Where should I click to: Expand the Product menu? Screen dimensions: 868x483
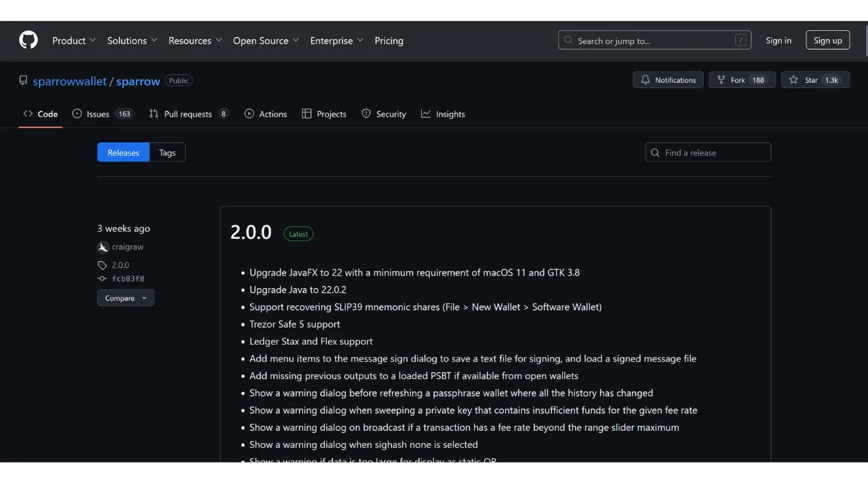click(x=74, y=41)
